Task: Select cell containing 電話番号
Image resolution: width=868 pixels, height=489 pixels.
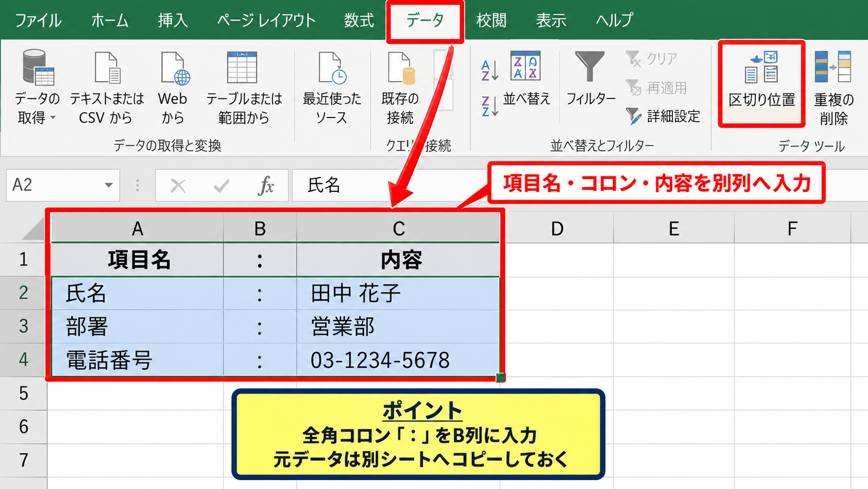Action: point(138,360)
